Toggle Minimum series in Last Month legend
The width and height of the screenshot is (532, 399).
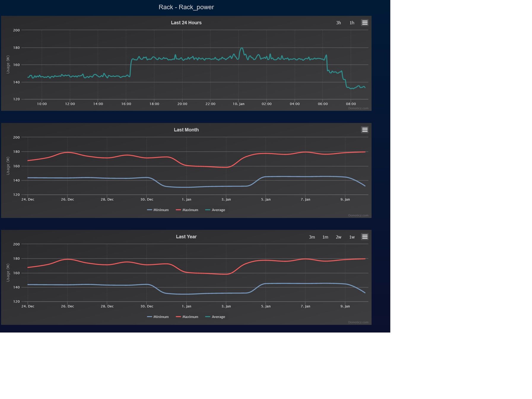158,210
